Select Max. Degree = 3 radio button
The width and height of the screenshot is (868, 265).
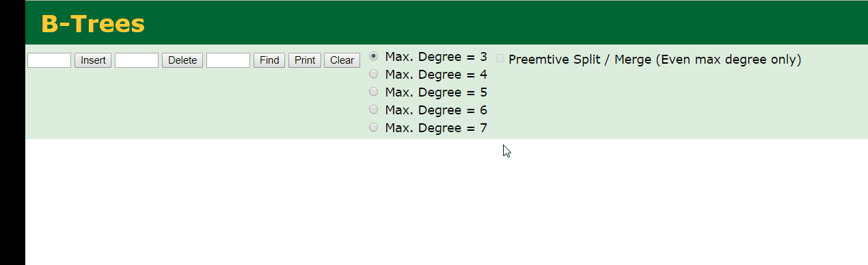373,56
